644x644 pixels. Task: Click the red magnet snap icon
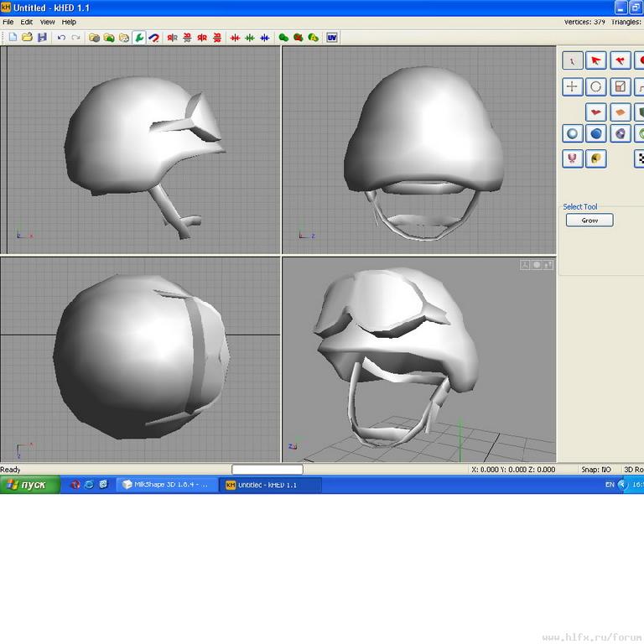tap(154, 38)
